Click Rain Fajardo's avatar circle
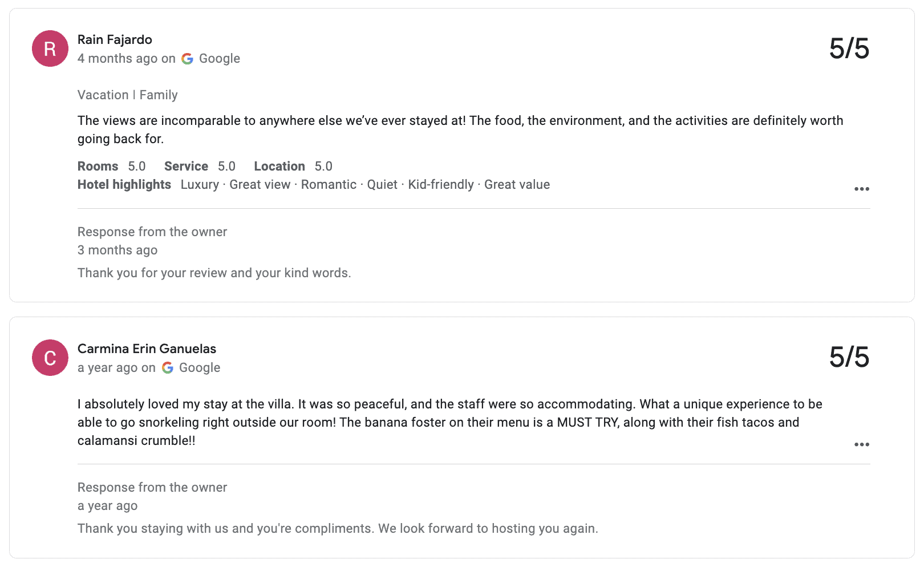924x567 pixels. pos(50,48)
